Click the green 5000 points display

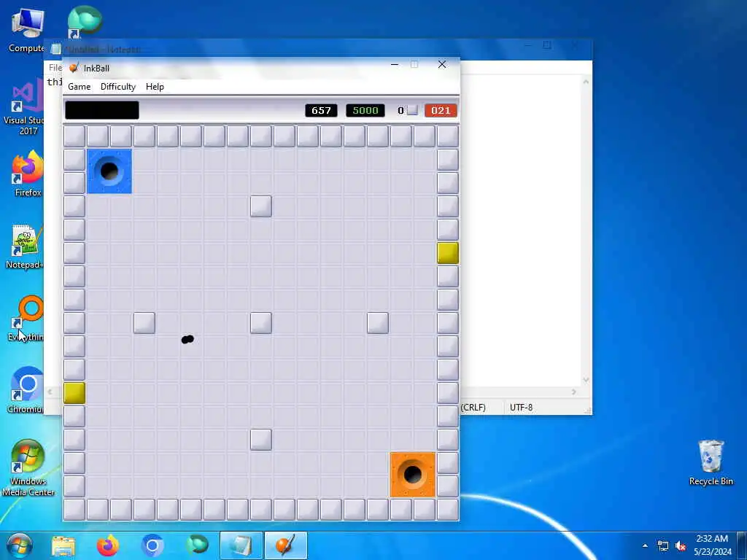pyautogui.click(x=365, y=111)
